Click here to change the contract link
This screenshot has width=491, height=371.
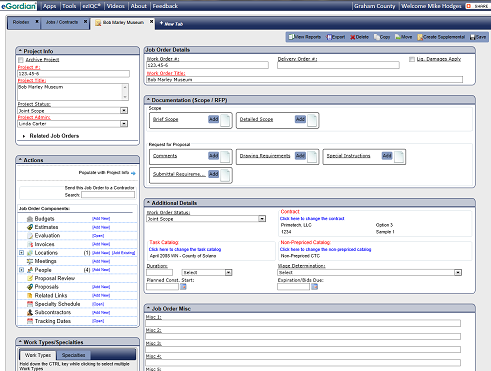[312, 219]
